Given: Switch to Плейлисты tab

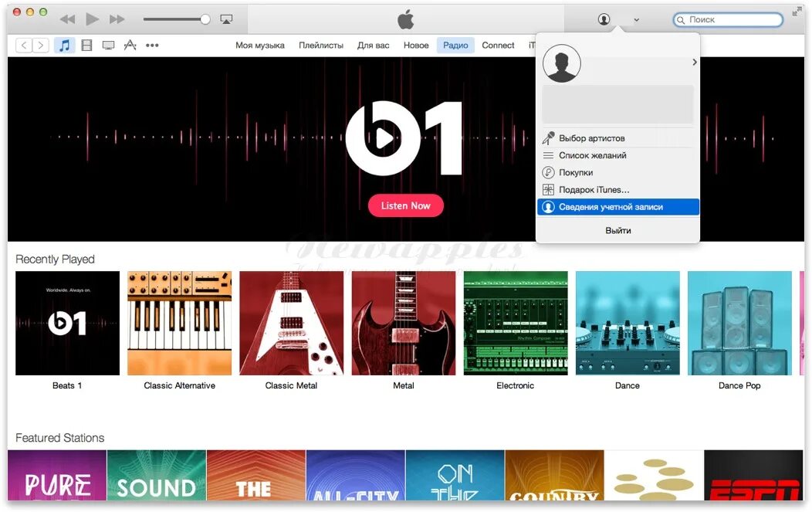Looking at the screenshot, I should point(321,46).
